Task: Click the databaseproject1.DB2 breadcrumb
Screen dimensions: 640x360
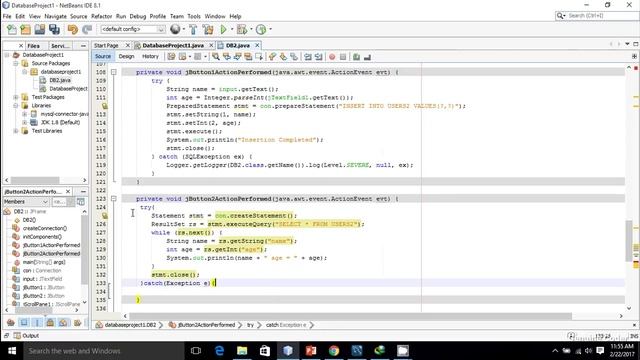Action: (130, 325)
